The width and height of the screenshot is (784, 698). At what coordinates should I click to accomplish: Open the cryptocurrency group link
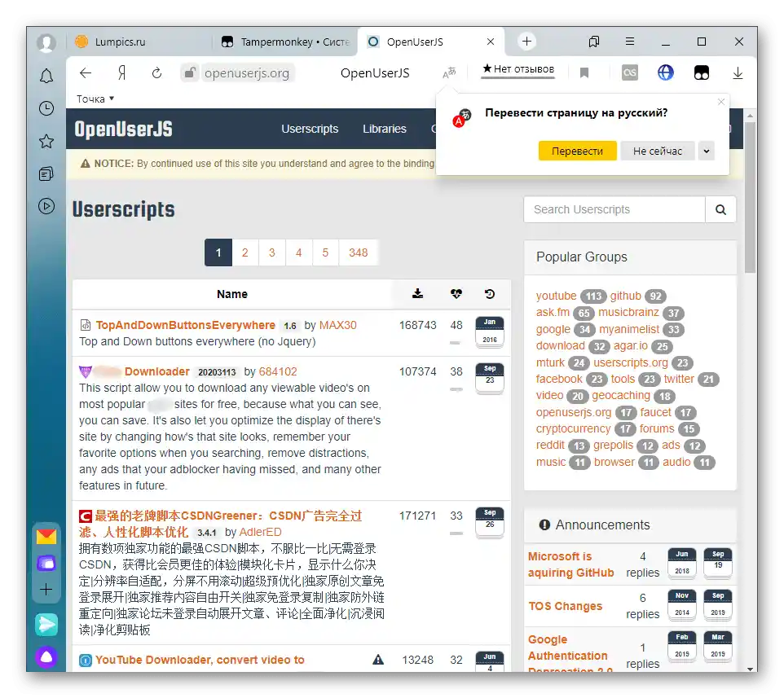coord(573,428)
